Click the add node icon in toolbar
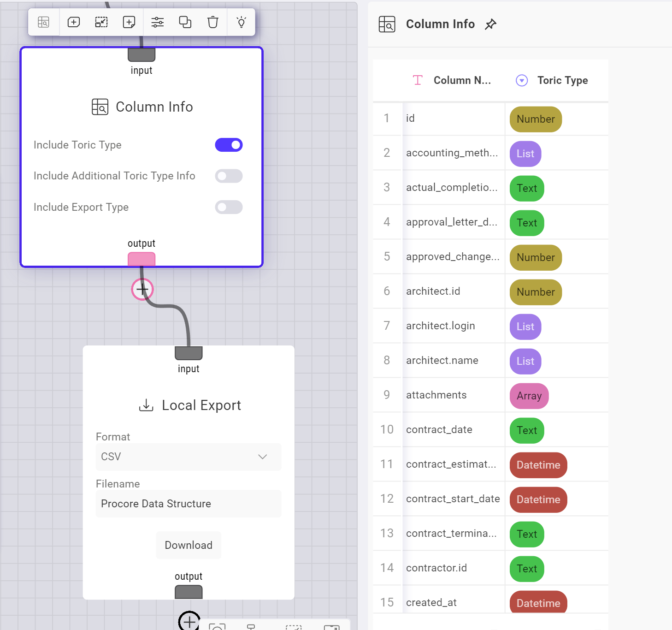Viewport: 672px width, 630px height. pyautogui.click(x=74, y=22)
